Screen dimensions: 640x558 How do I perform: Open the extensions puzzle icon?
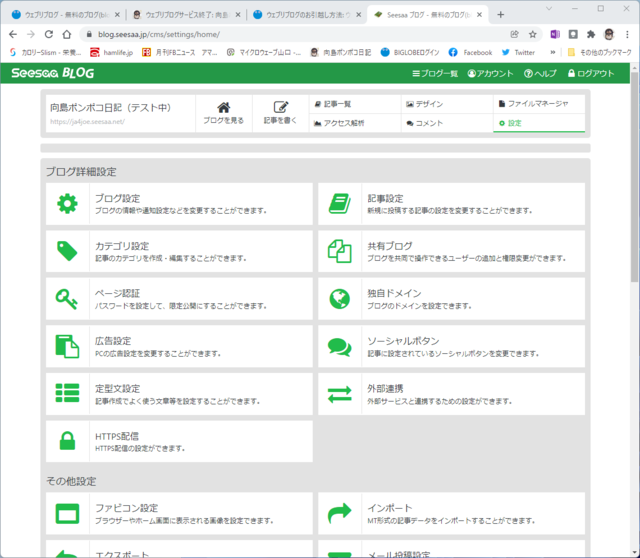(x=591, y=34)
